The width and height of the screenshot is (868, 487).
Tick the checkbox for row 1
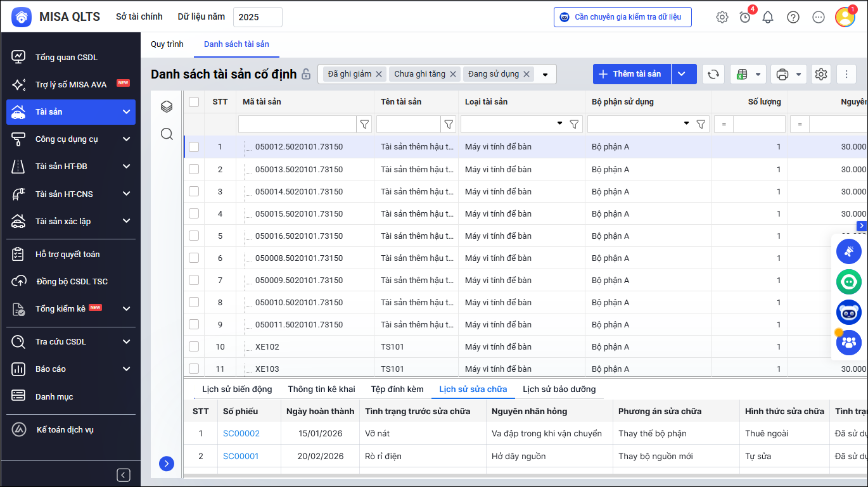tap(194, 147)
